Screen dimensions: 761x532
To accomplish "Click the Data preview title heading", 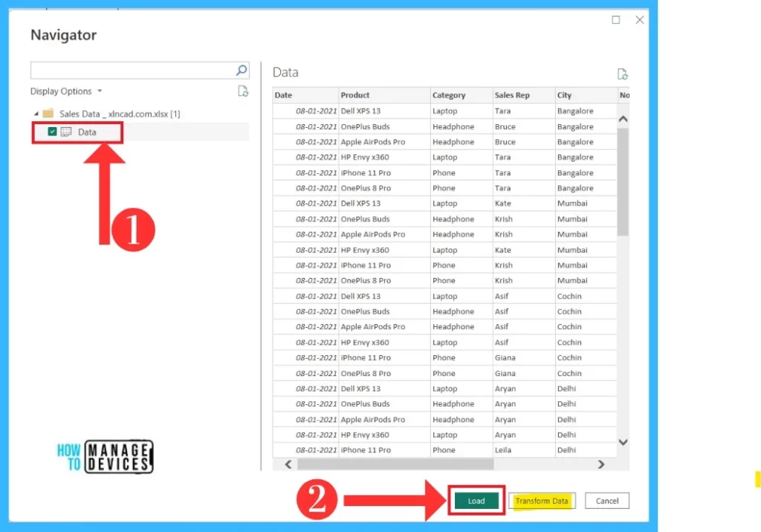I will click(285, 72).
